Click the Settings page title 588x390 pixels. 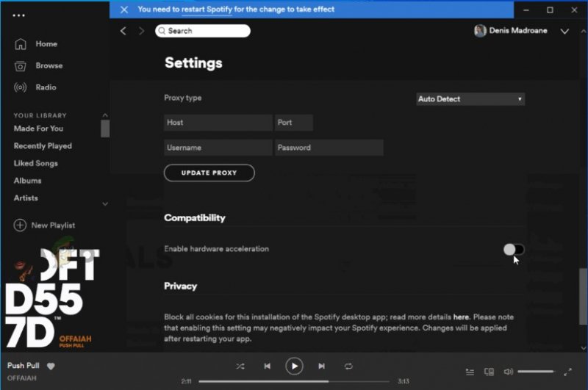tap(193, 63)
